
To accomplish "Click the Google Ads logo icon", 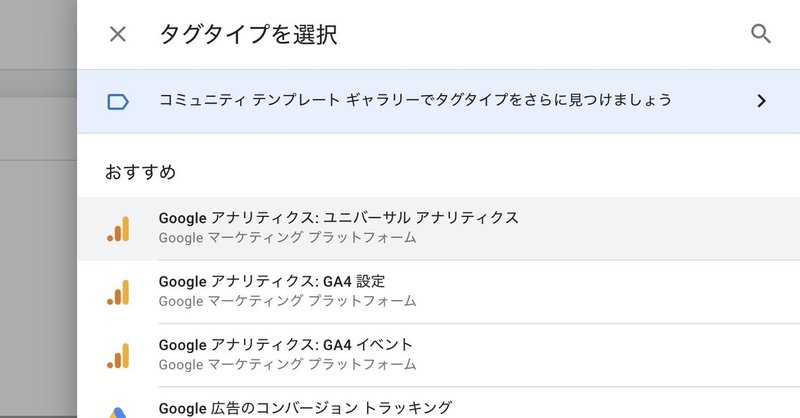I will (x=118, y=410).
